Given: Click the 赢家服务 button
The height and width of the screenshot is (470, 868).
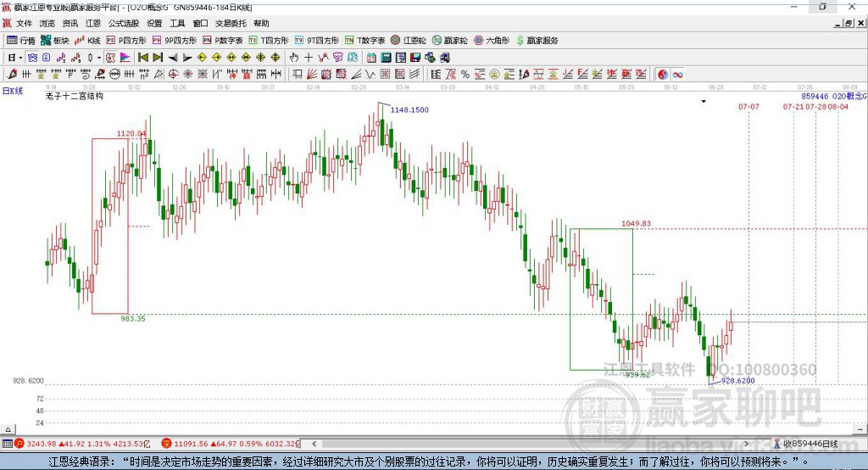Looking at the screenshot, I should [537, 41].
